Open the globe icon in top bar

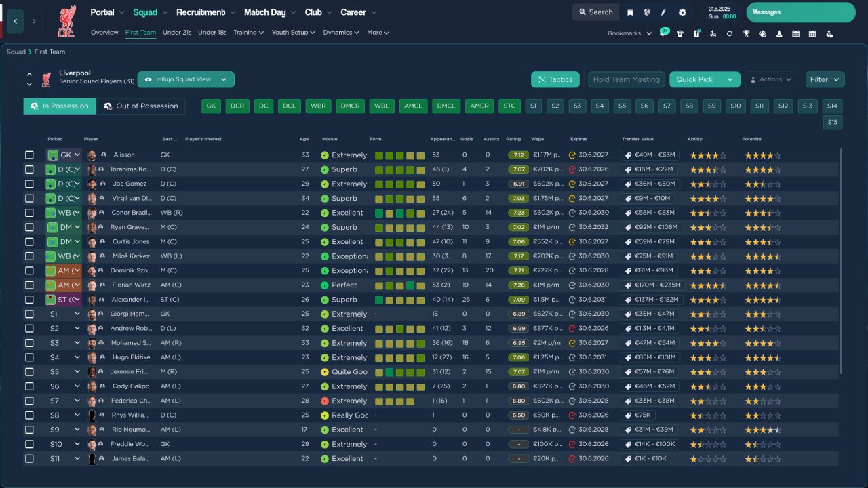click(x=647, y=12)
